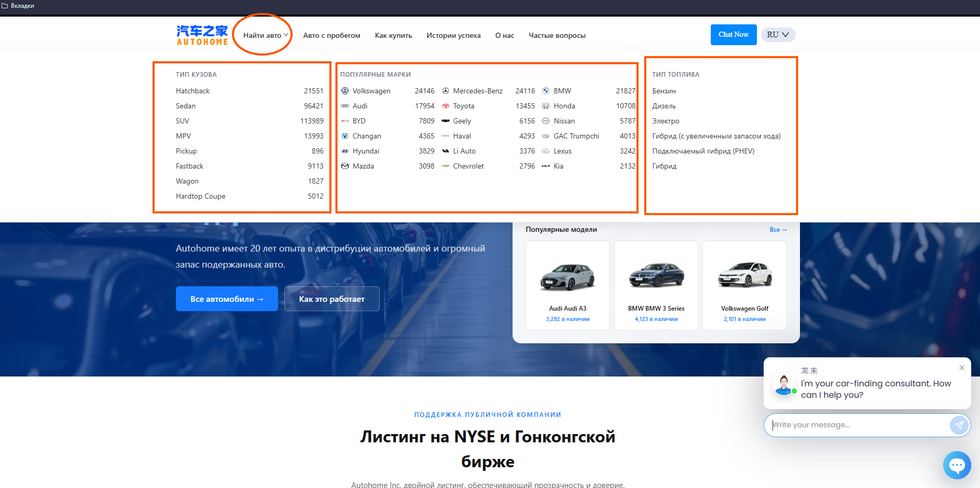The height and width of the screenshot is (488, 980).
Task: Select the Fastback body type
Action: pyautogui.click(x=250, y=166)
